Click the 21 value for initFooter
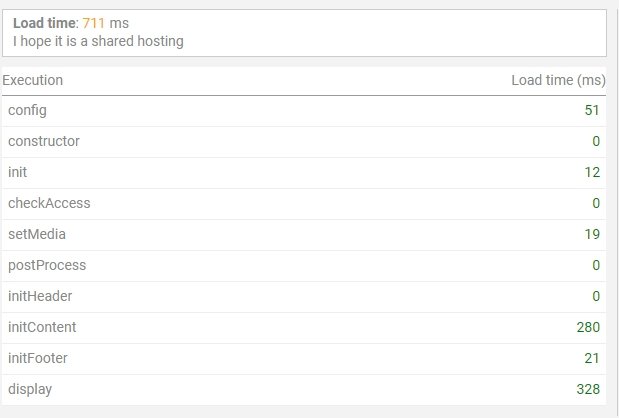Screen dimensions: 619x418 [x=592, y=358]
